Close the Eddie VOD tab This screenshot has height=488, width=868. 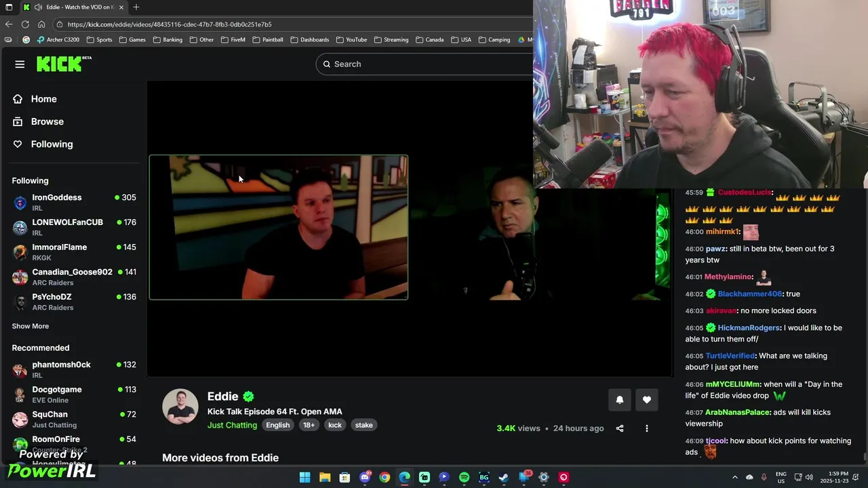pos(121,7)
